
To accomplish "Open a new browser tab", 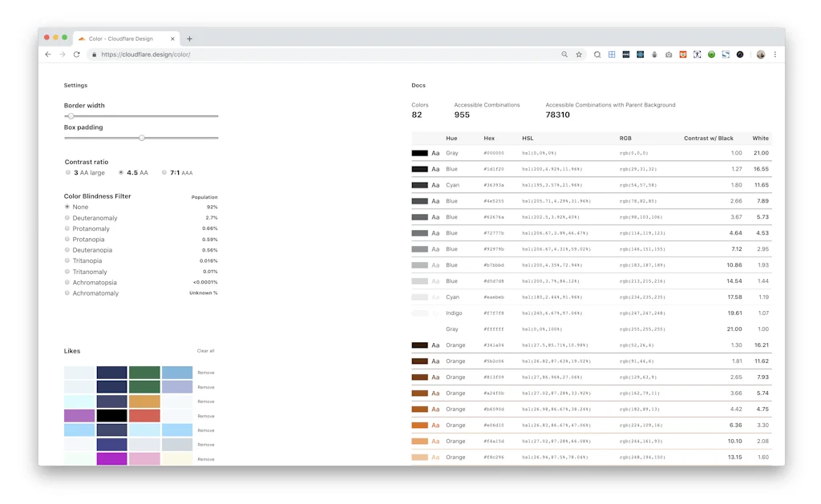I will coord(189,38).
